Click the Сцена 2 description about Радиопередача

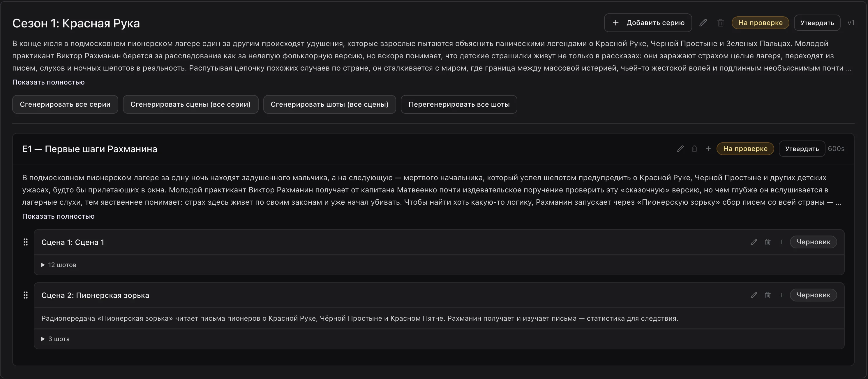359,318
